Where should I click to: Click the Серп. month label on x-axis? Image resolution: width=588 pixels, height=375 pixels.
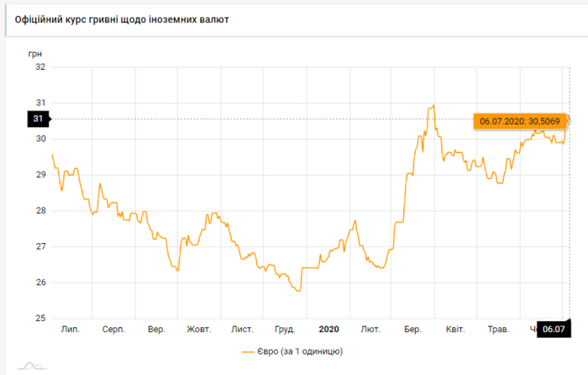(113, 329)
